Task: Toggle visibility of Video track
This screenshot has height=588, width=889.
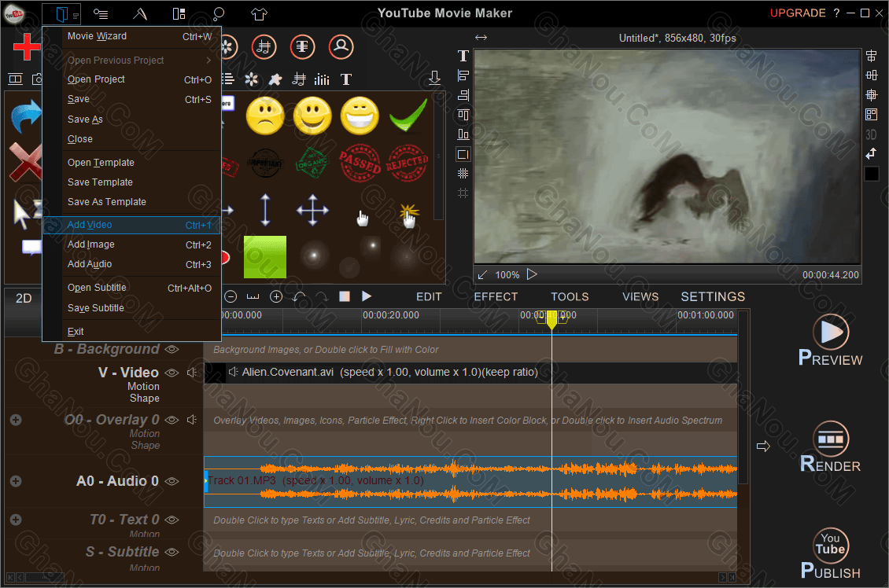Action: (172, 372)
